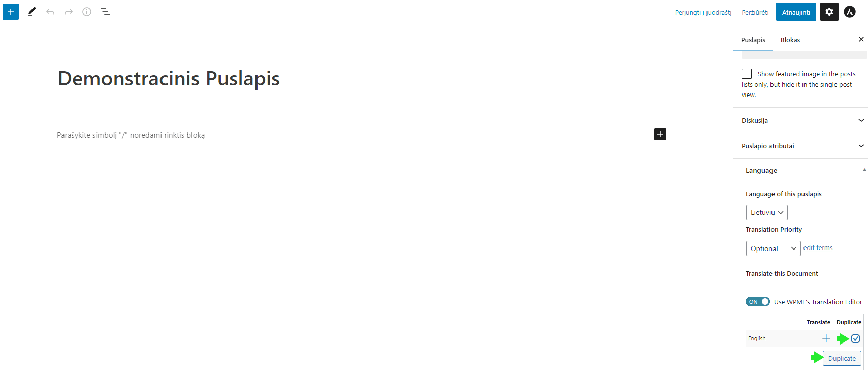
Task: Turn off Use WPML's Translation Editor switch
Action: click(757, 302)
